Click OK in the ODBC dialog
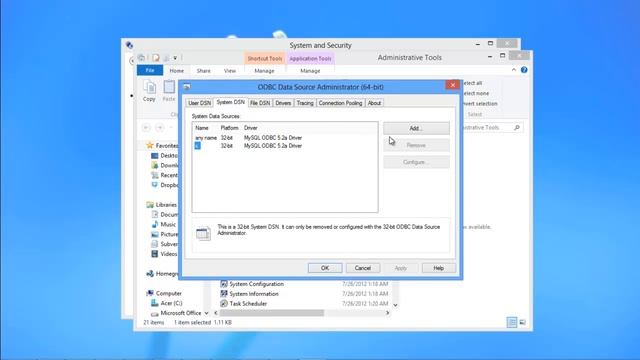Image resolution: width=640 pixels, height=360 pixels. (325, 268)
